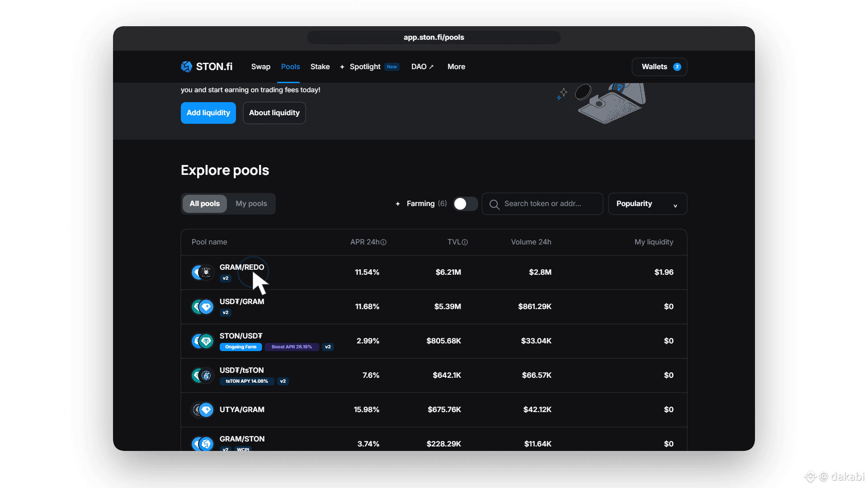Click the $6.21M TVL value
This screenshot has height=488, width=868.
[x=448, y=272]
